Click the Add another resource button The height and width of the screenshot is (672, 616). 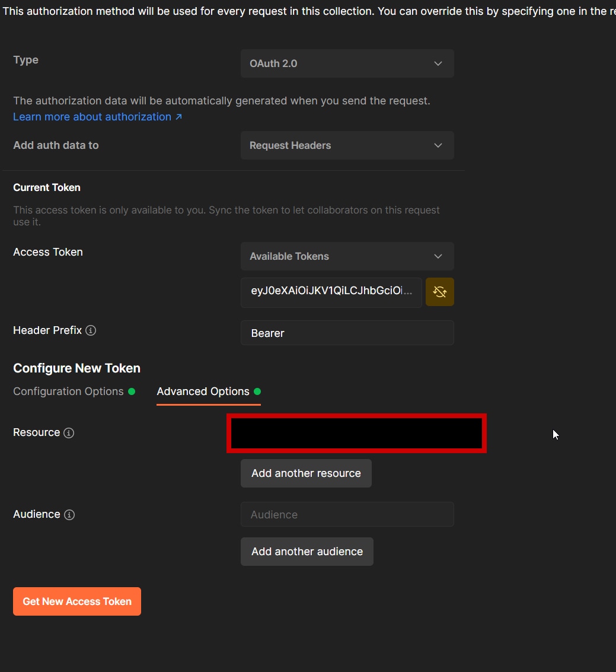306,473
